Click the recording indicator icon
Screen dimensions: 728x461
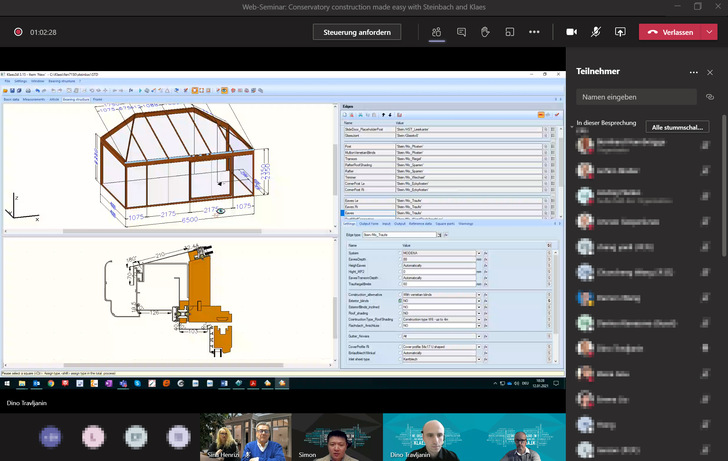coord(18,32)
